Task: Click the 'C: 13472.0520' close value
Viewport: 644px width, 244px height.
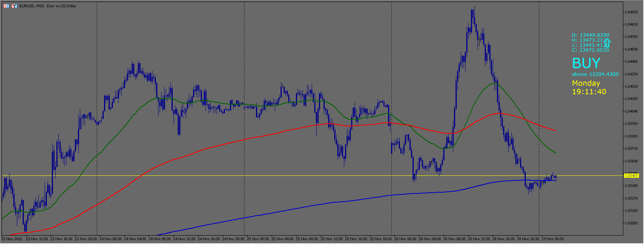Action: point(590,50)
